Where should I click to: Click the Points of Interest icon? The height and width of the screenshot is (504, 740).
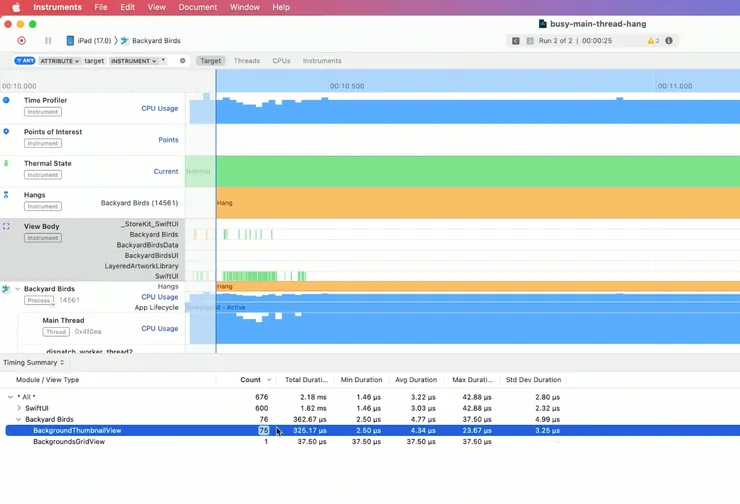click(6, 132)
